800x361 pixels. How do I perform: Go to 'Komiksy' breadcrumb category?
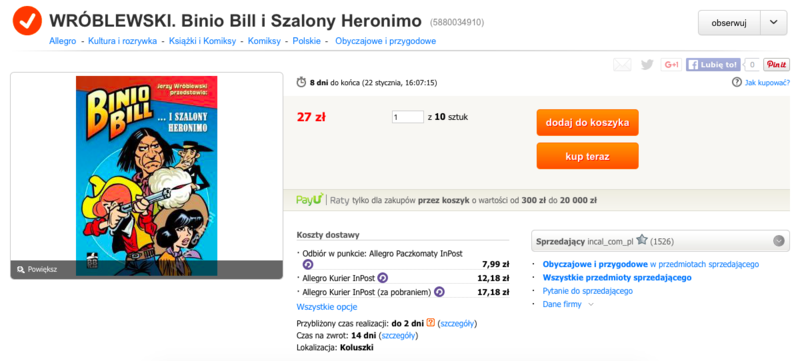coord(264,41)
